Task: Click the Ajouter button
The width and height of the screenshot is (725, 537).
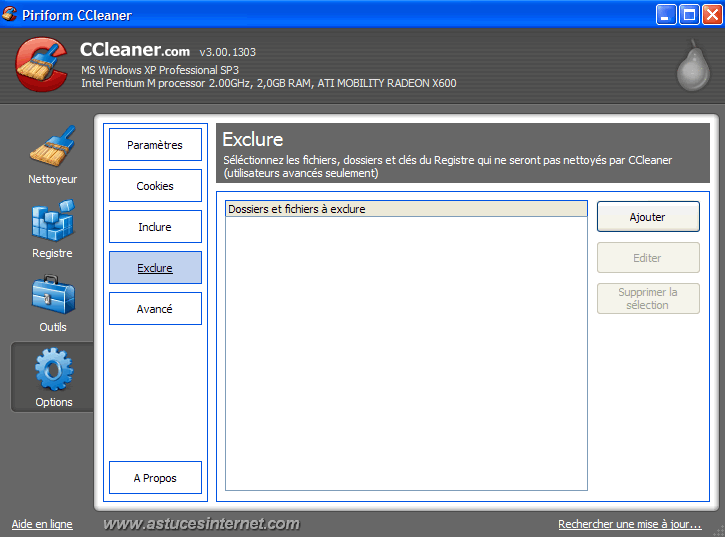Action: [x=648, y=216]
